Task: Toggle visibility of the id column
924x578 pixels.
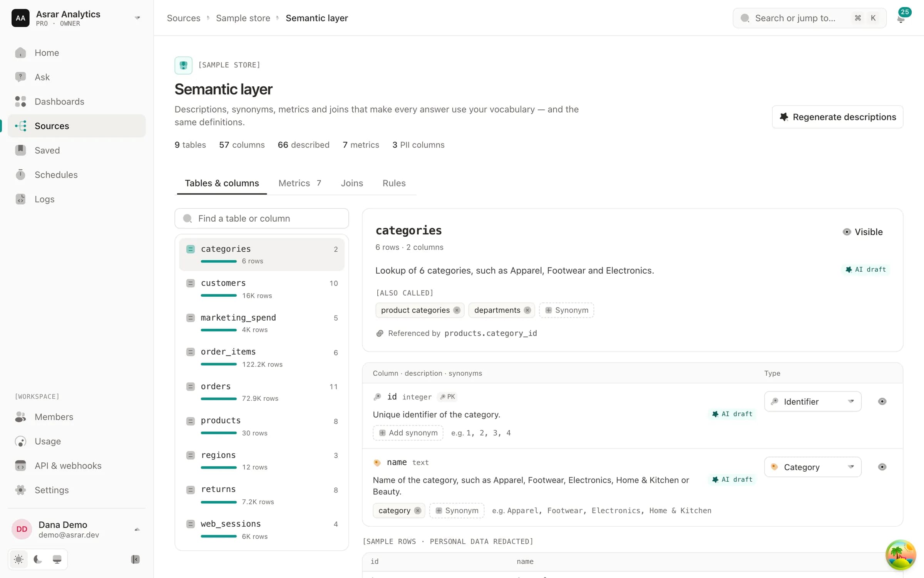Action: pos(882,402)
